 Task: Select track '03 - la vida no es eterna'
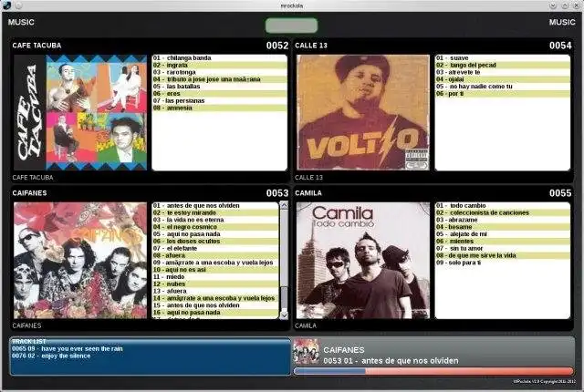[215, 220]
